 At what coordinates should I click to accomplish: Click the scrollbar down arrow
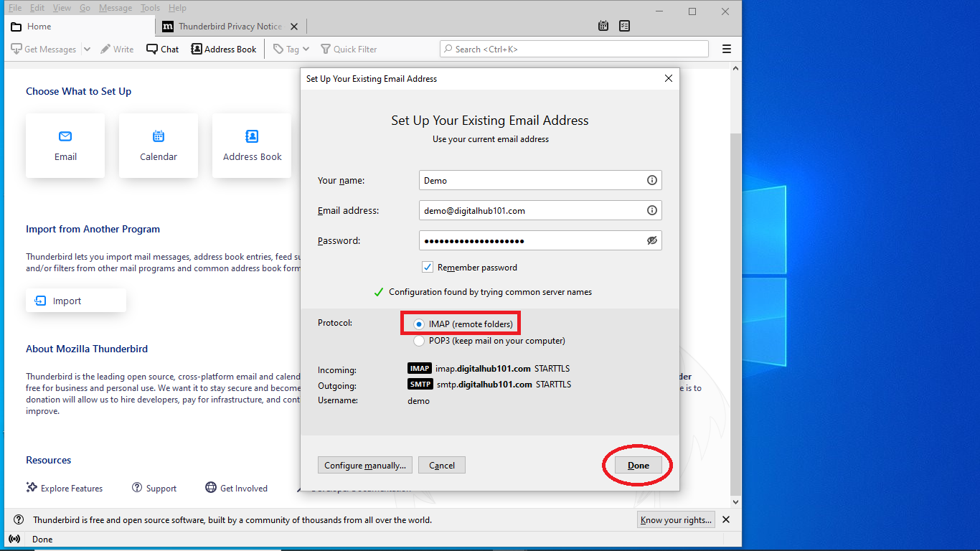coord(735,501)
